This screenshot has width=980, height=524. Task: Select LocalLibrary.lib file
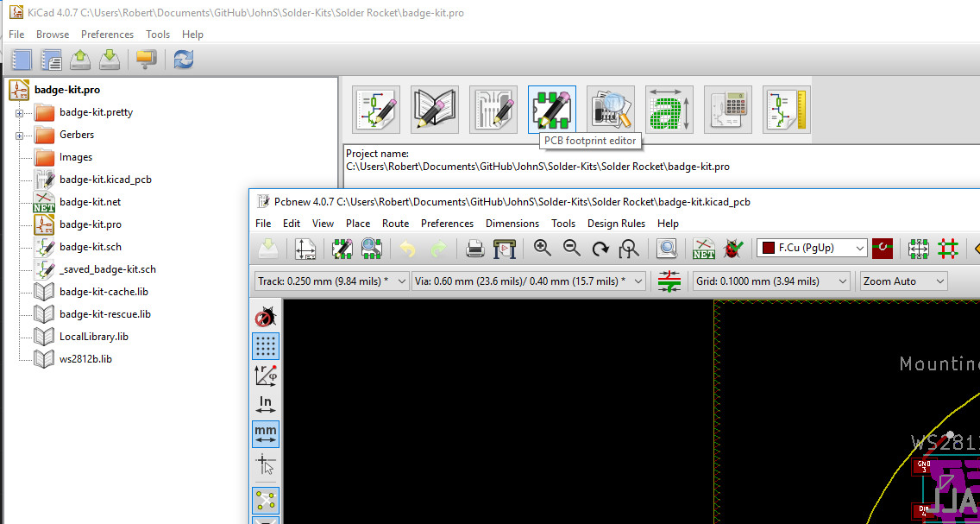(x=94, y=337)
